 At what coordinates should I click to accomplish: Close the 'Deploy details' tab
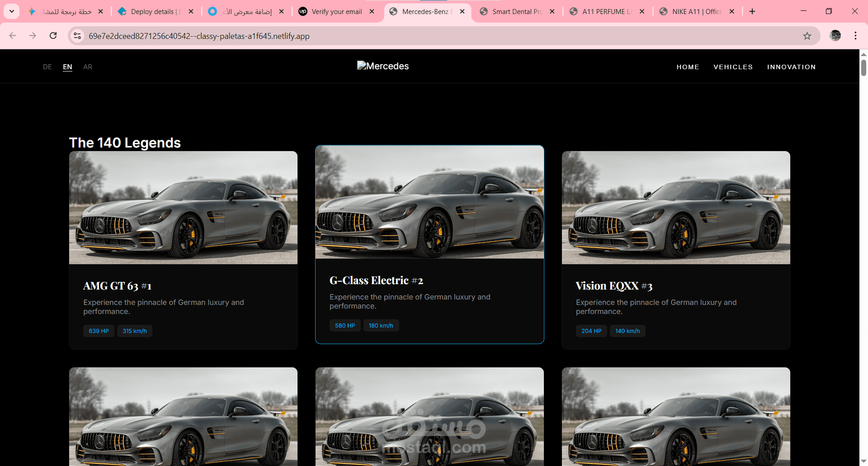pyautogui.click(x=191, y=11)
